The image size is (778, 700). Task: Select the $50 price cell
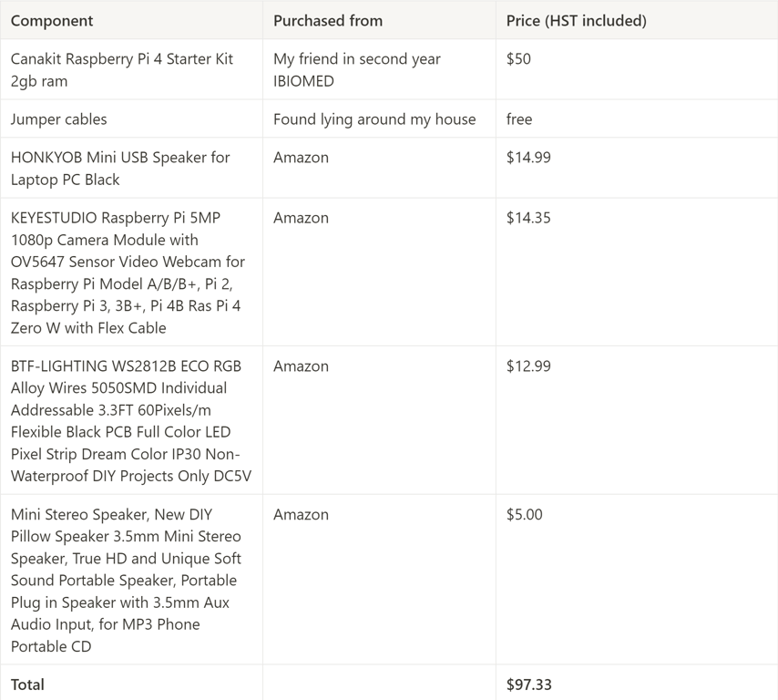tap(518, 58)
